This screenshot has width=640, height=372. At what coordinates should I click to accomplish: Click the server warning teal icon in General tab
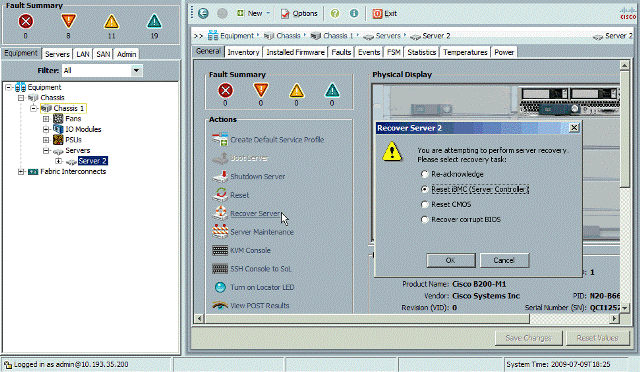332,90
